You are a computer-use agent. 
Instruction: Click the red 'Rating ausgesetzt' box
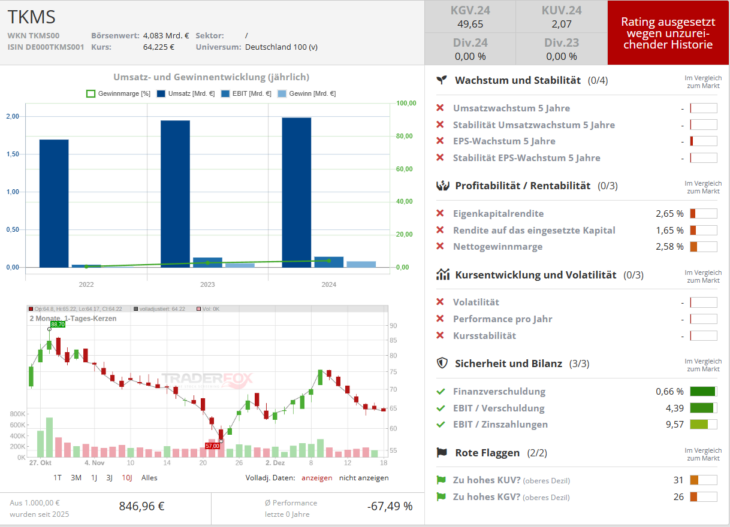tap(667, 33)
